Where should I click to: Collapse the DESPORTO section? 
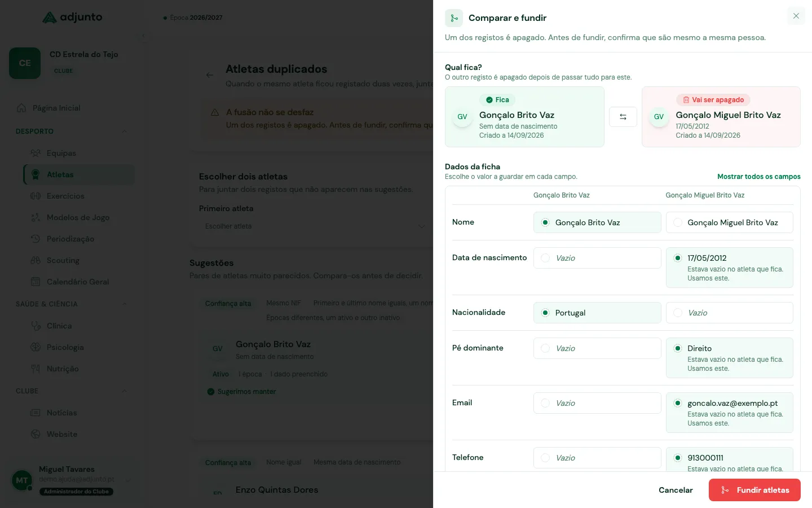click(x=124, y=132)
